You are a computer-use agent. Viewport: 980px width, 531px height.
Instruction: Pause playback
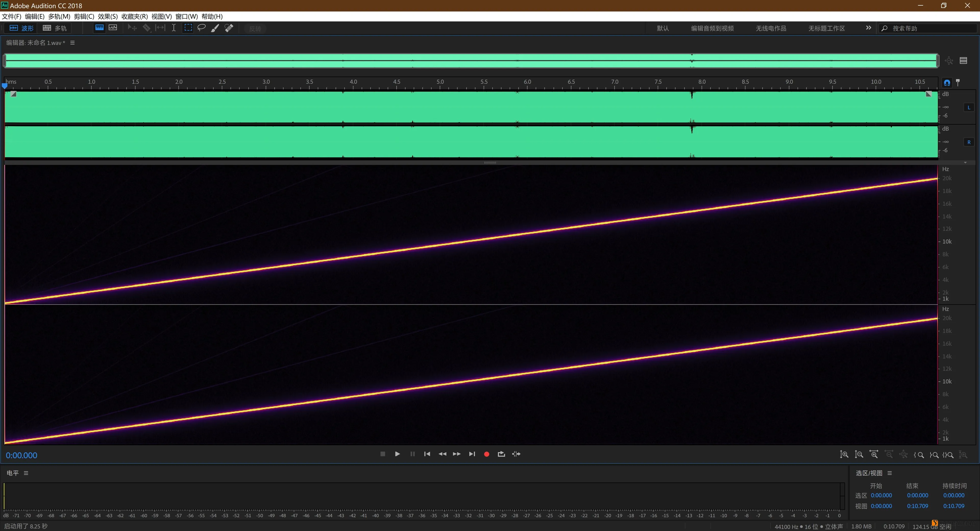(x=412, y=454)
